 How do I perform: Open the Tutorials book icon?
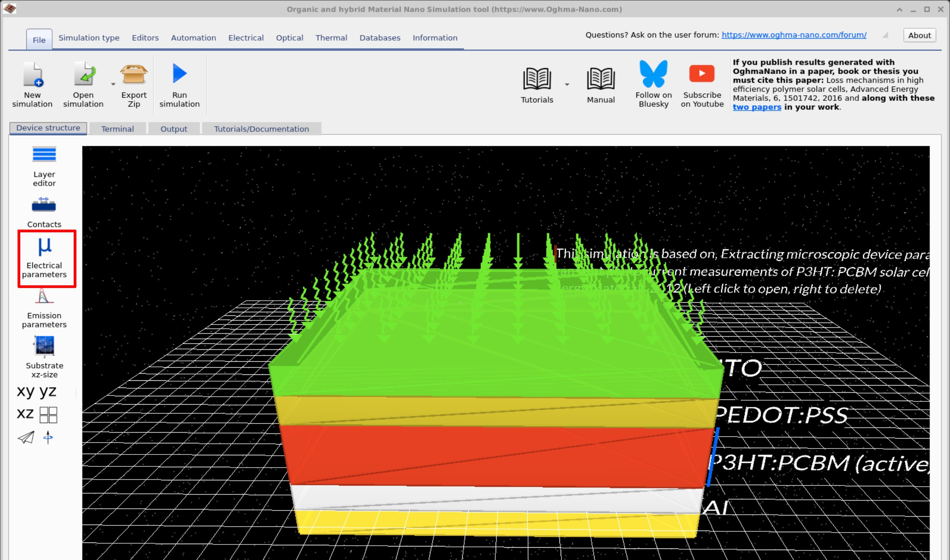pyautogui.click(x=537, y=78)
